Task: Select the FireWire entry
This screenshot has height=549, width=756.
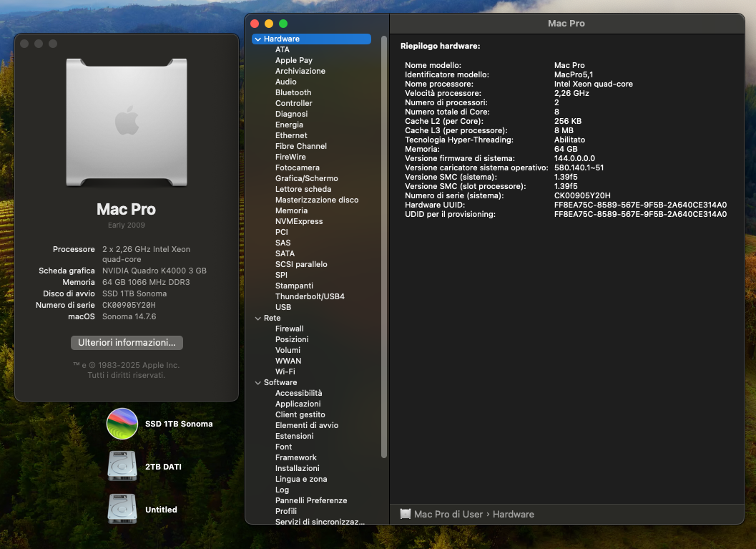Action: [x=290, y=157]
